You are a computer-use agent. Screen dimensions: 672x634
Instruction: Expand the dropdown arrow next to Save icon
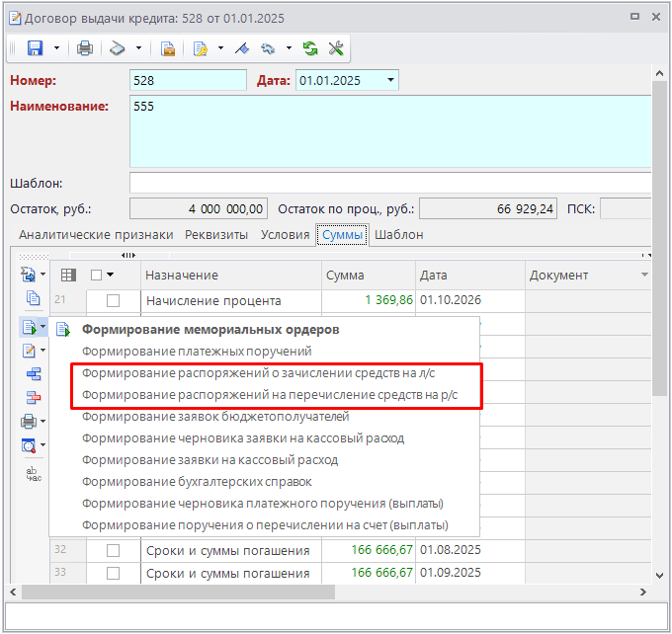coord(56,48)
